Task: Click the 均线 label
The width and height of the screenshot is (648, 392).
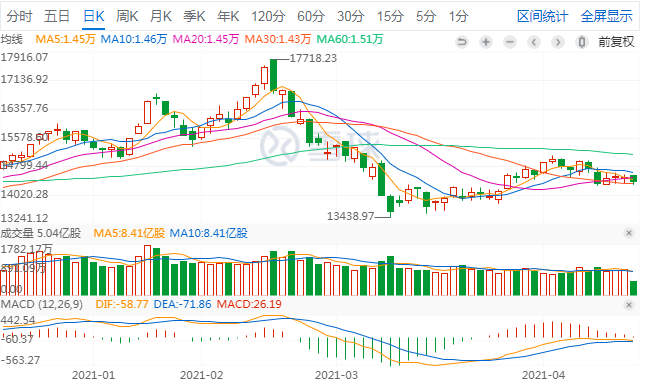Action: coord(12,39)
